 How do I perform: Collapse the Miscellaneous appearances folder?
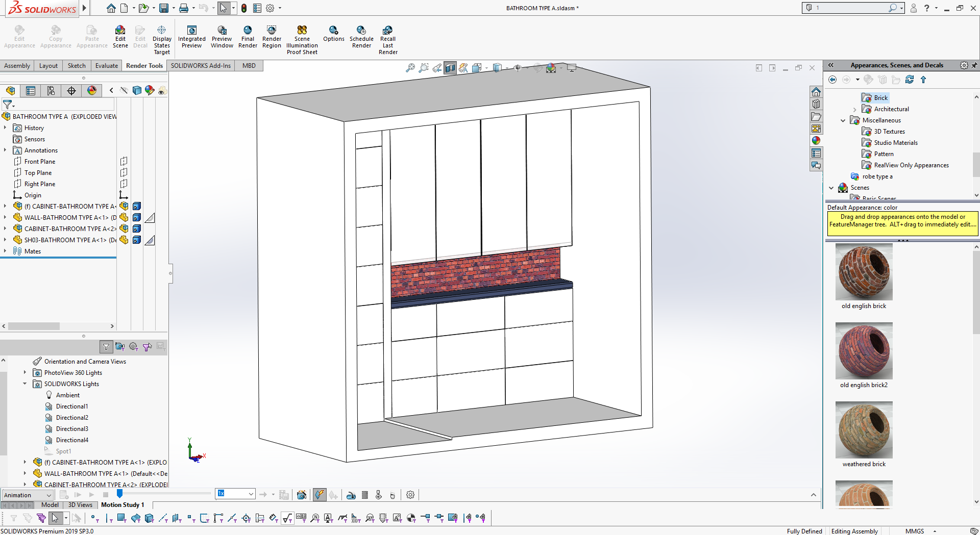coord(843,120)
